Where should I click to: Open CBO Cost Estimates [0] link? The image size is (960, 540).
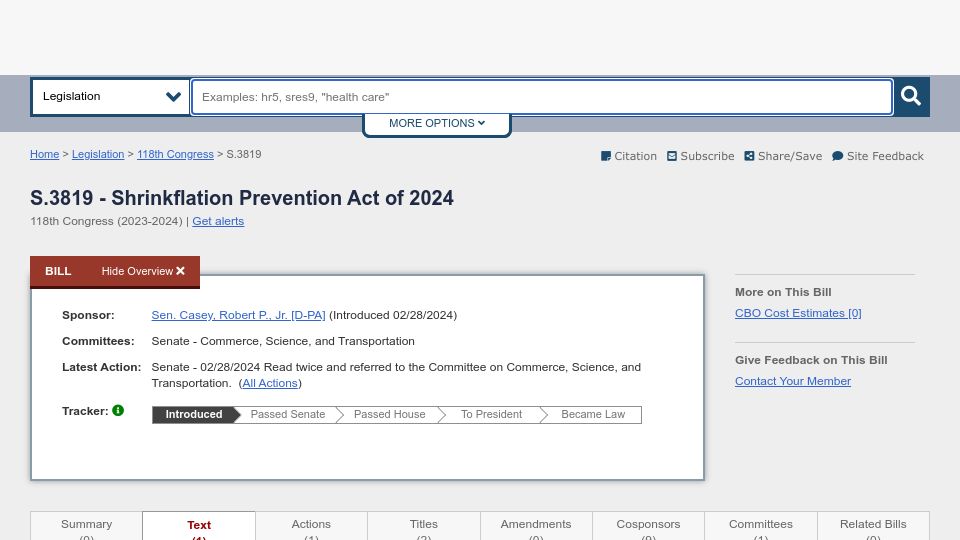(798, 313)
